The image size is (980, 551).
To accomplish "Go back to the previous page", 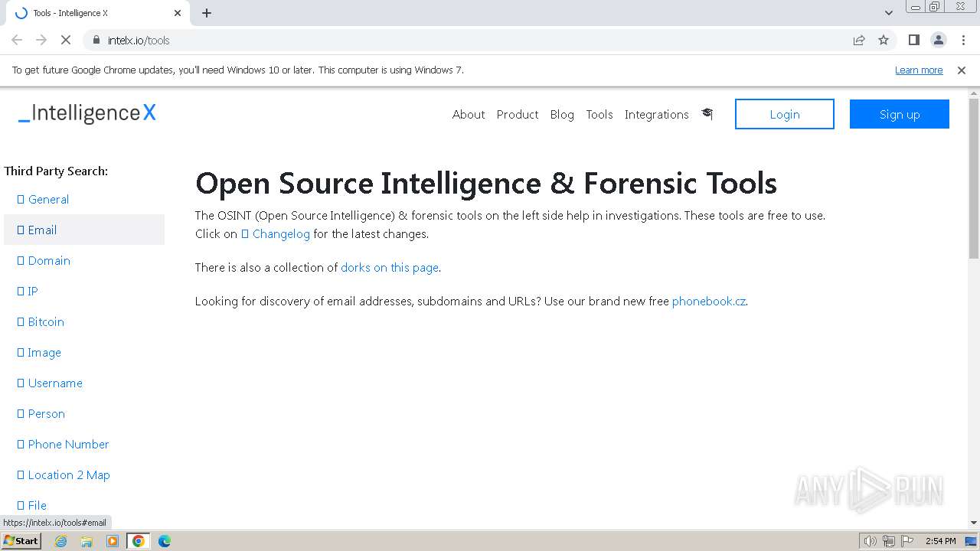I will coord(17,40).
